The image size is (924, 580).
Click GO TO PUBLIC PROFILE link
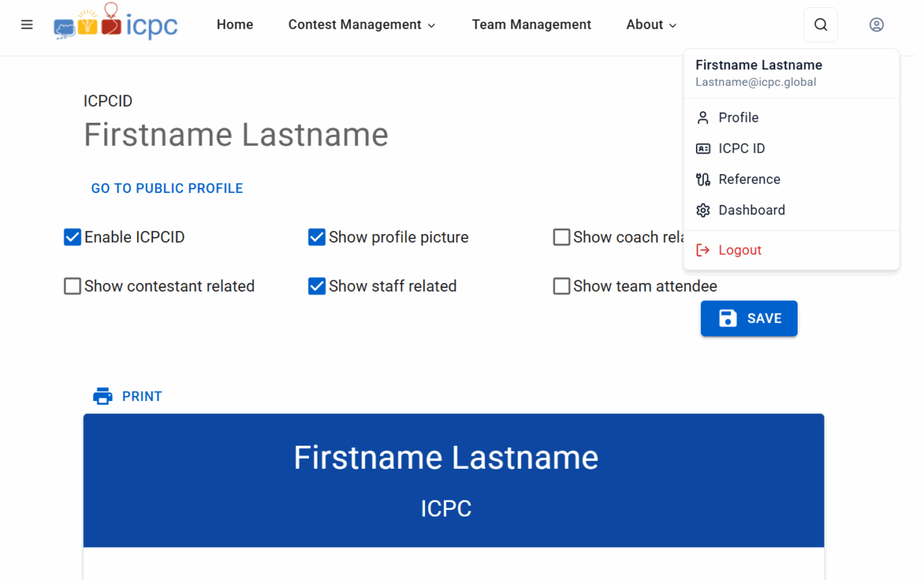tap(167, 189)
